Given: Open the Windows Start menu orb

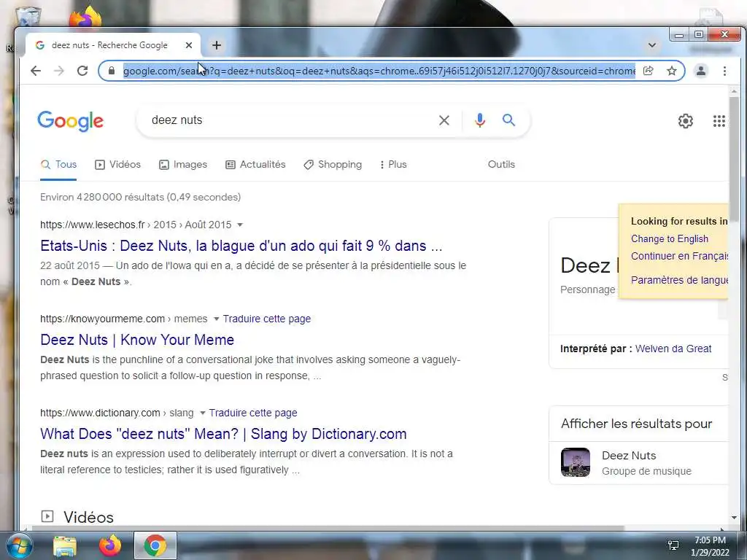Looking at the screenshot, I should [x=19, y=545].
